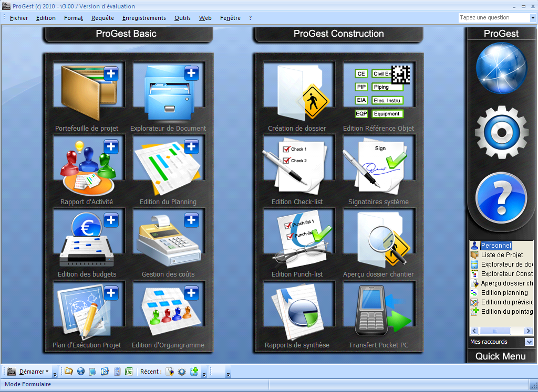
Task: Open Edition Référence Objet tile
Action: coord(381,92)
